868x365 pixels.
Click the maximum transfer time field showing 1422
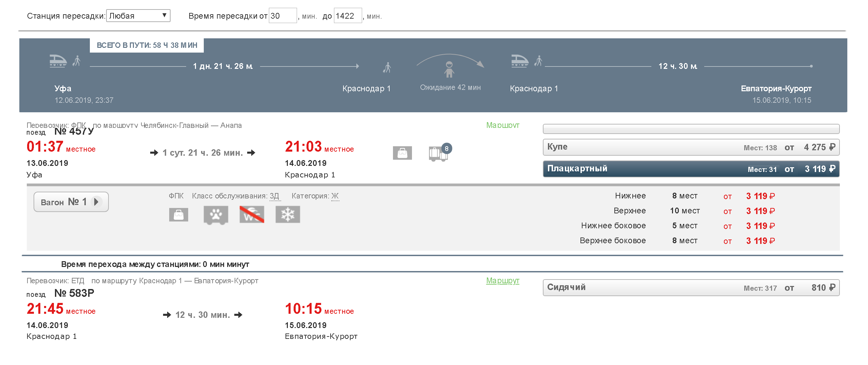(x=348, y=16)
